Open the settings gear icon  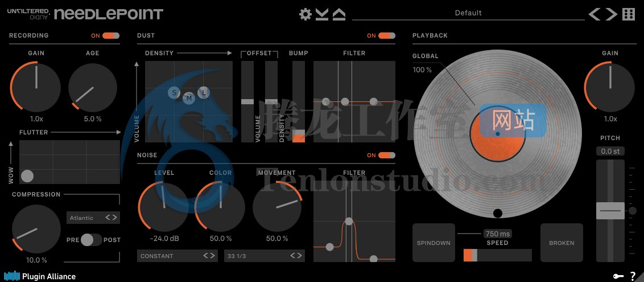point(305,14)
